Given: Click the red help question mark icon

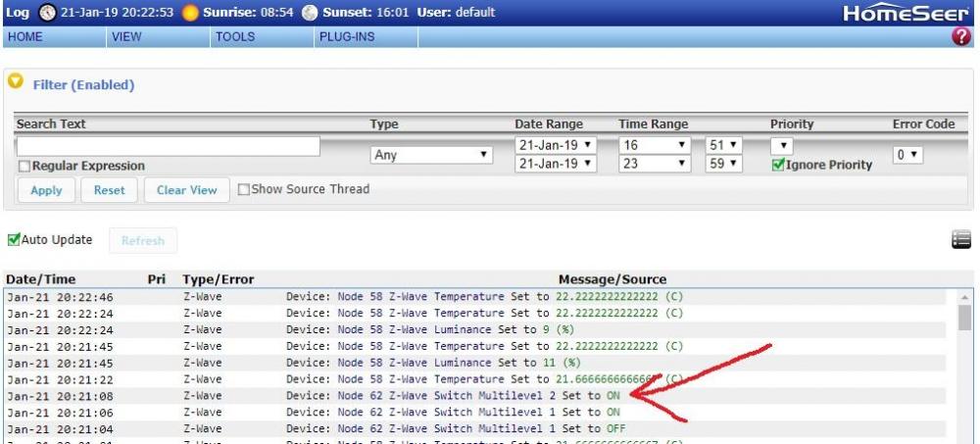Looking at the screenshot, I should 960,37.
